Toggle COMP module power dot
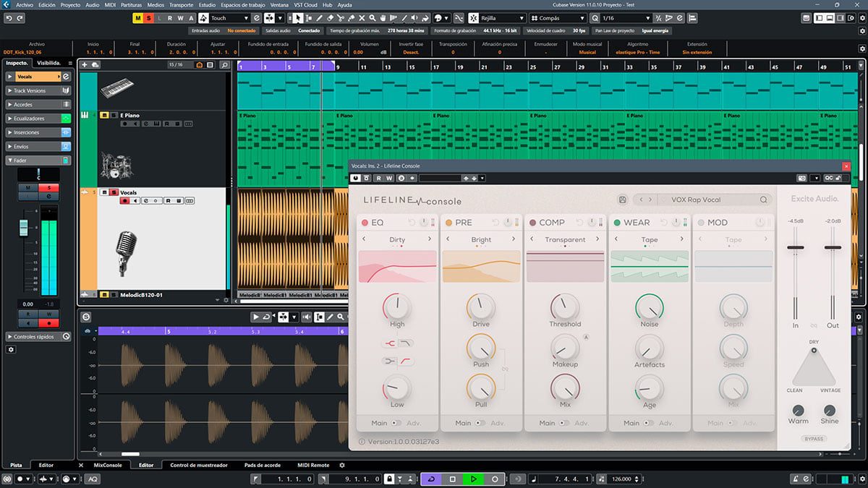The image size is (868, 488). click(533, 223)
